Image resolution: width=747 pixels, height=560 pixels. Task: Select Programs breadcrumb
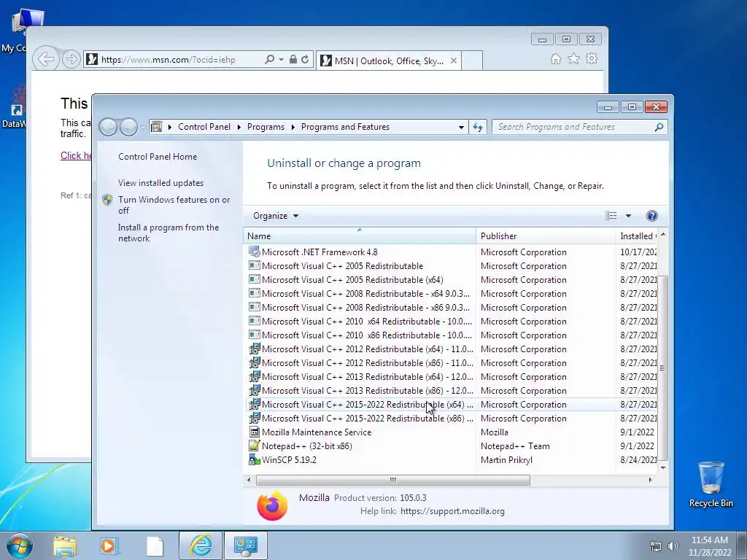click(x=266, y=127)
